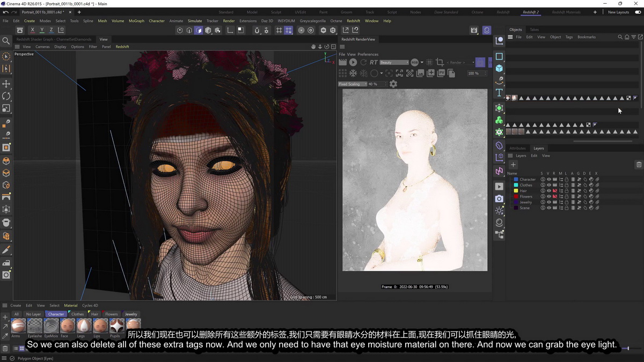Viewport: 644px width, 362px height.
Task: Toggle lock for Jewelry layer
Action: tap(566, 202)
